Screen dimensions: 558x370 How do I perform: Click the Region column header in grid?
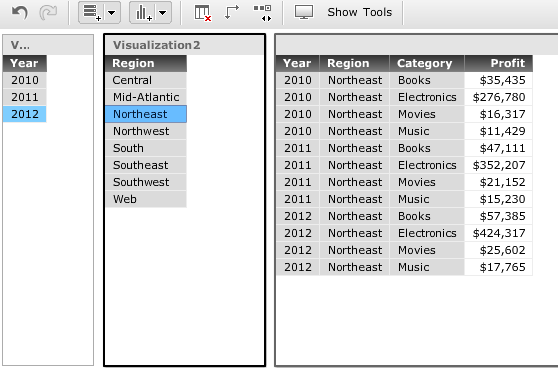(354, 63)
